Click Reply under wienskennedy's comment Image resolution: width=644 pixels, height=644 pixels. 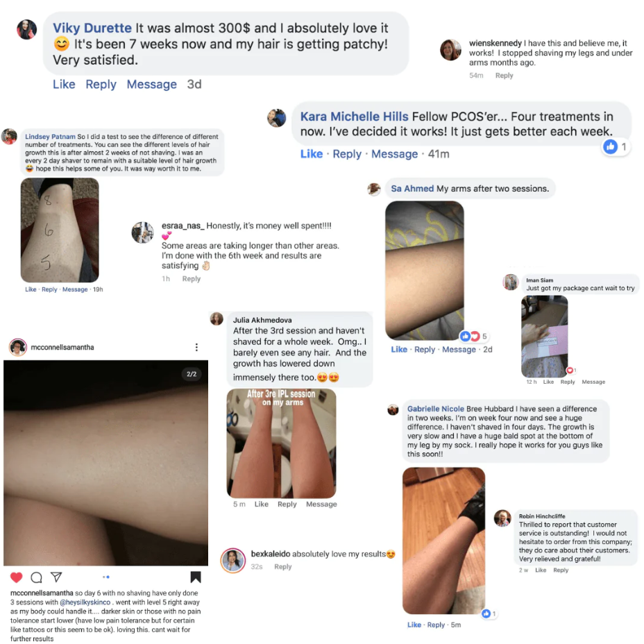(x=504, y=76)
